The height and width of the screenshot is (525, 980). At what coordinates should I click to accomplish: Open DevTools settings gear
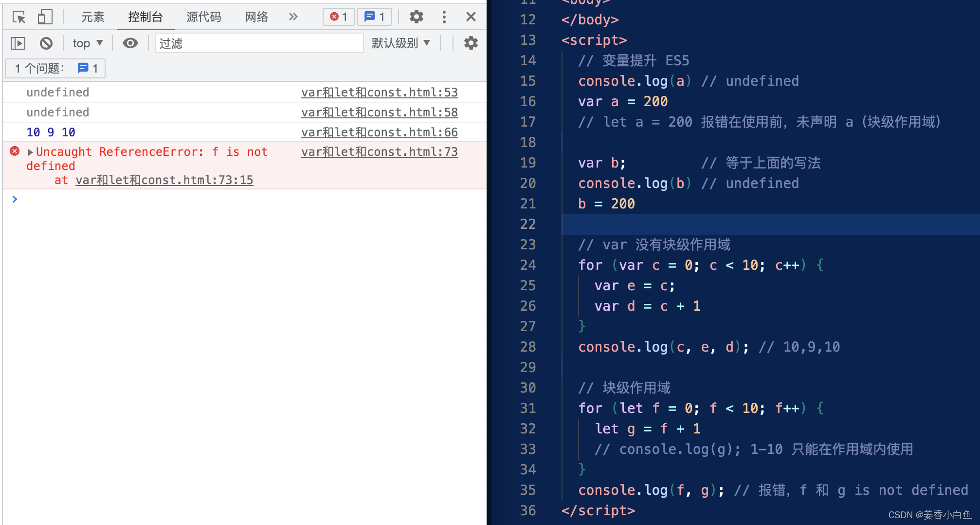tap(416, 17)
